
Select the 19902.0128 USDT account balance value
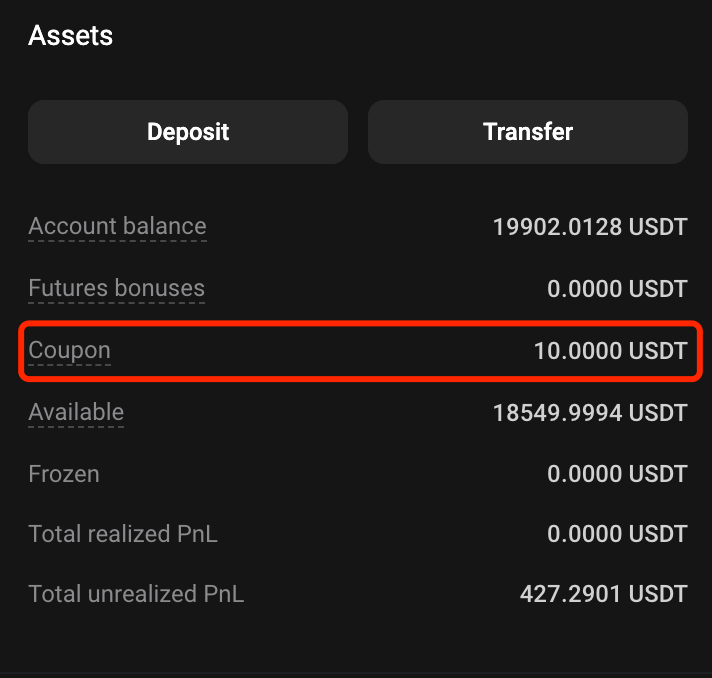(590, 228)
